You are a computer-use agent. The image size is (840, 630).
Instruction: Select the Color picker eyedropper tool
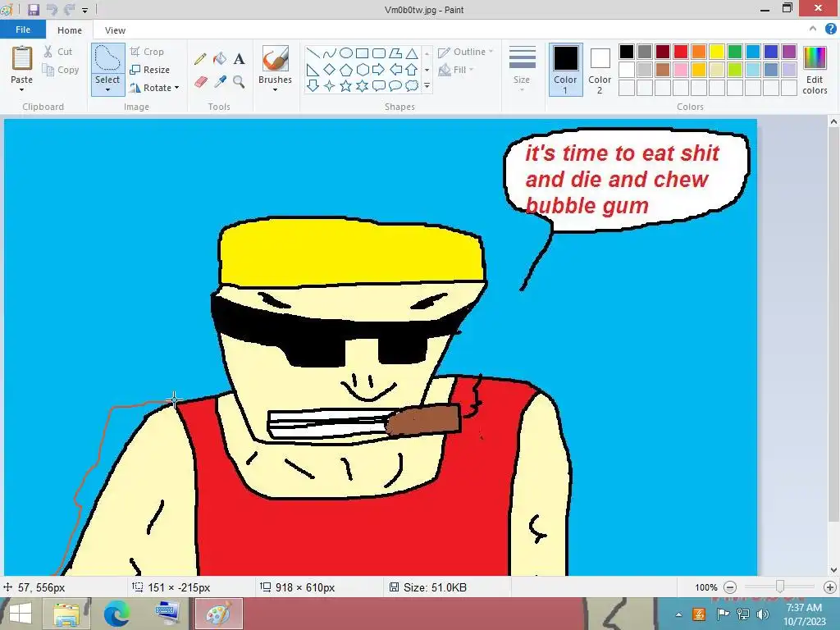click(x=220, y=81)
